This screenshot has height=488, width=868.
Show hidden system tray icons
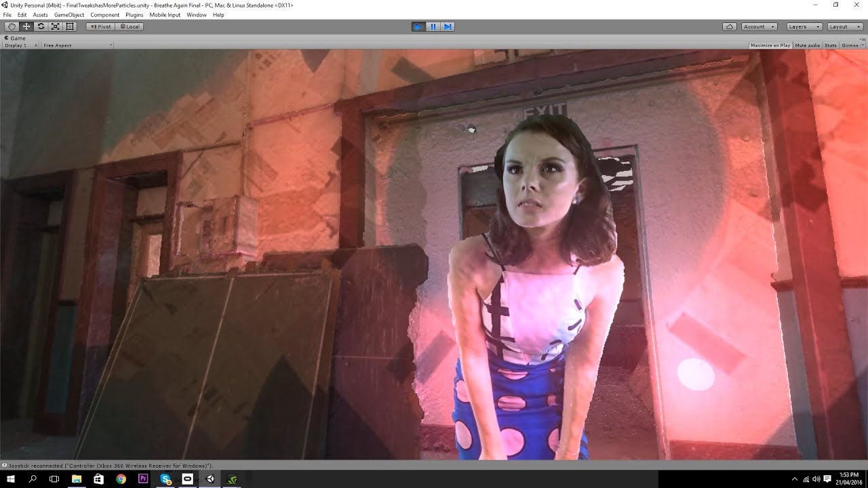click(x=795, y=479)
